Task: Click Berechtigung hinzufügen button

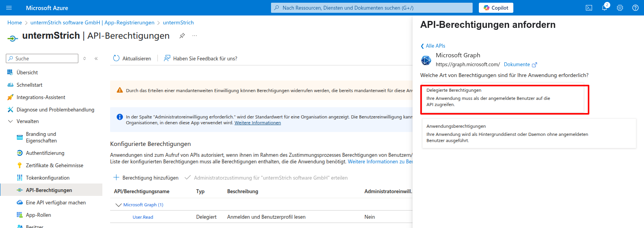Action: click(146, 178)
